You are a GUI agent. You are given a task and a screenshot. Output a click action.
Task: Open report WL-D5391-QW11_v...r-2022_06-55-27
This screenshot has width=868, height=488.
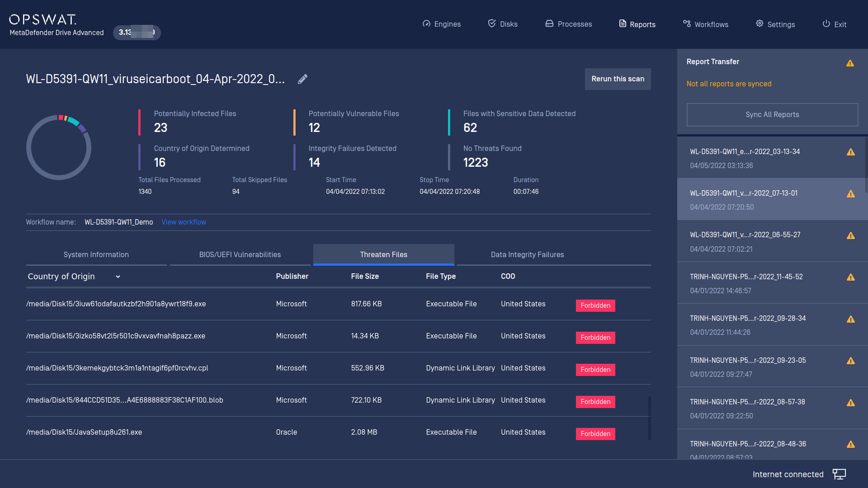pyautogui.click(x=771, y=241)
